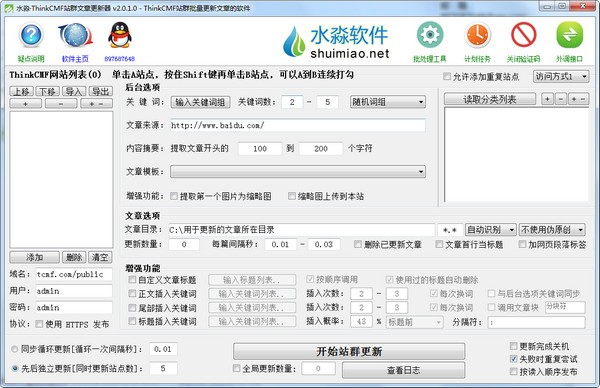
Task: Enable 允许添加重复站点 checkbox
Action: pyautogui.click(x=447, y=76)
